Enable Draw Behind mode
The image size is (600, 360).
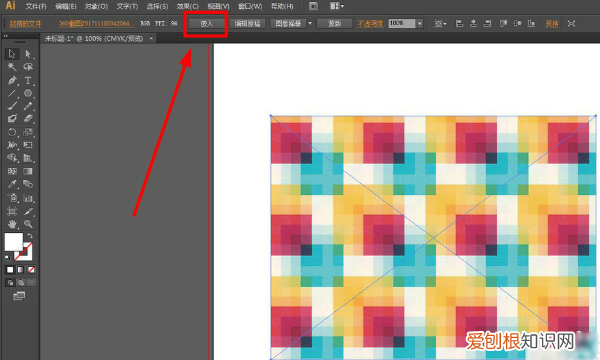point(21,283)
